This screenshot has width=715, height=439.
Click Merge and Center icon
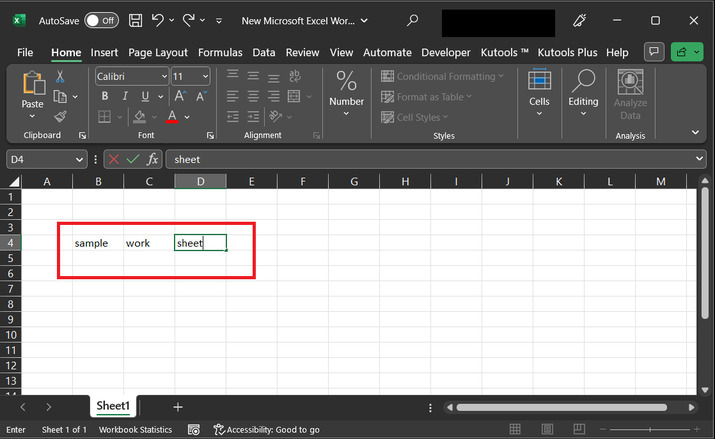[x=294, y=96]
